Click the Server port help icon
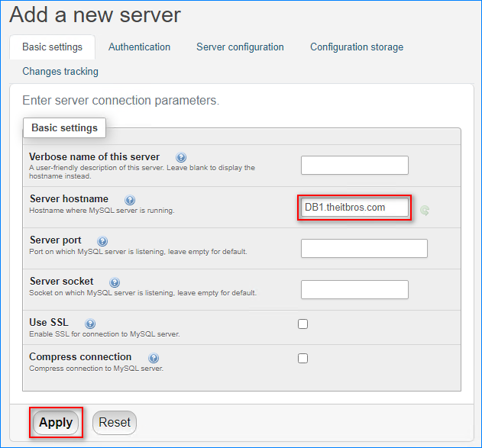Image resolution: width=482 pixels, height=448 pixels. click(102, 241)
